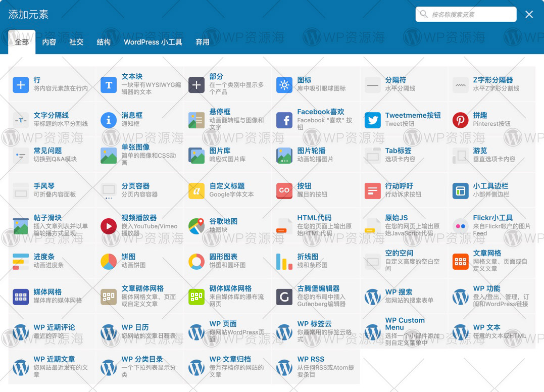Screen dimensions: 544x392
Task: Select the ZigZag separator (Z字形分隔器) icon
Action: tap(460, 85)
